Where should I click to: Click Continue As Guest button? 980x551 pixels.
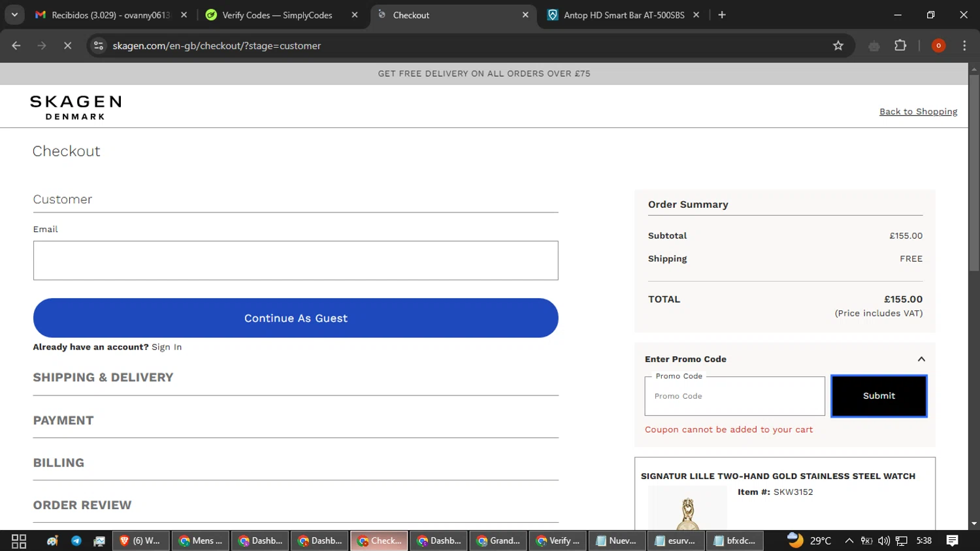click(295, 318)
